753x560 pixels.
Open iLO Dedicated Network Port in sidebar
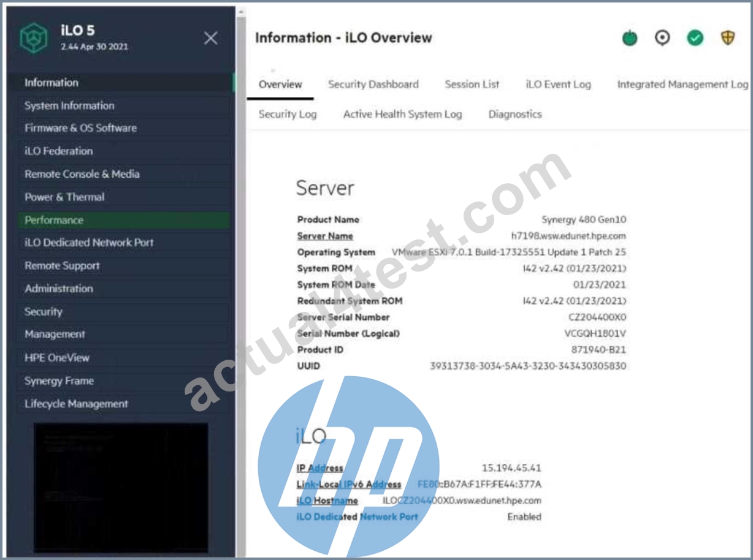[x=124, y=243]
